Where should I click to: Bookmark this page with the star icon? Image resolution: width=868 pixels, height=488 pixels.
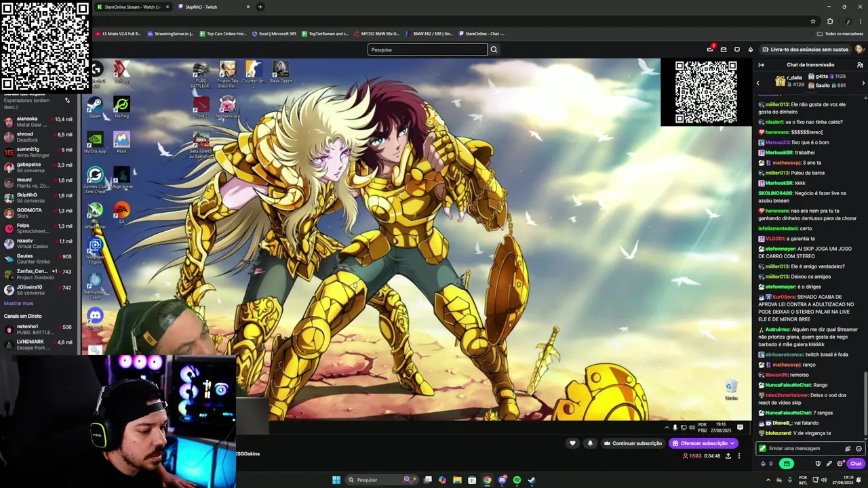pos(813,21)
